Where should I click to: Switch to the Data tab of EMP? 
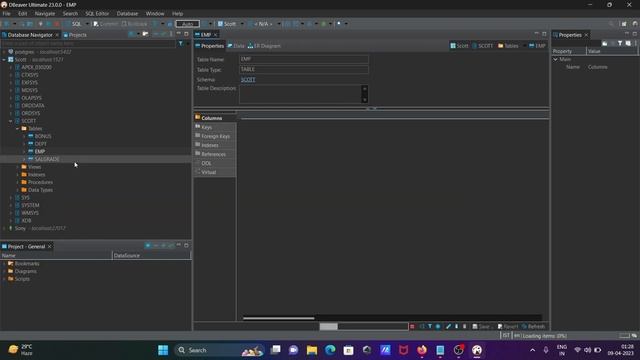click(x=236, y=46)
